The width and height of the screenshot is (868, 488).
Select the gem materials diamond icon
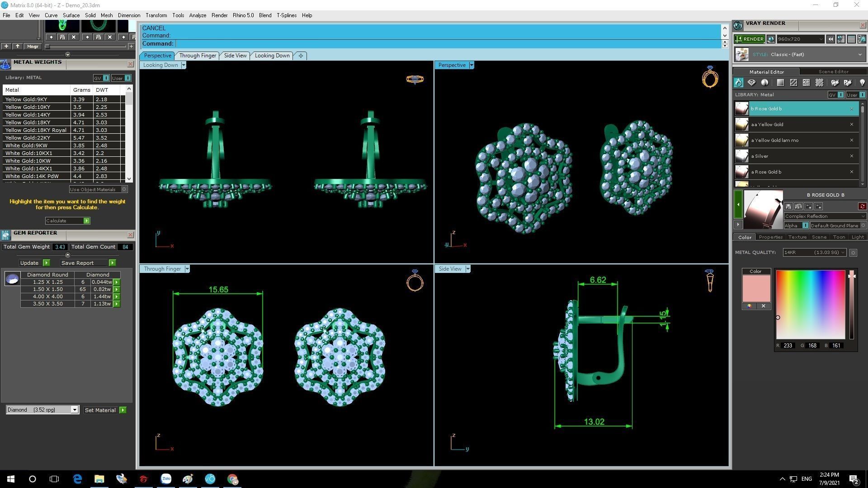tap(751, 83)
